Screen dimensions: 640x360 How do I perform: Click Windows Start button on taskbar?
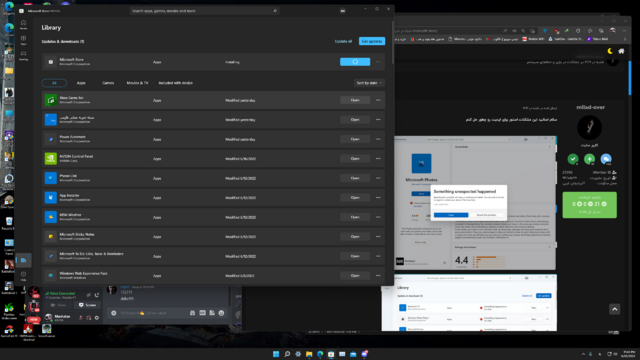(x=276, y=354)
